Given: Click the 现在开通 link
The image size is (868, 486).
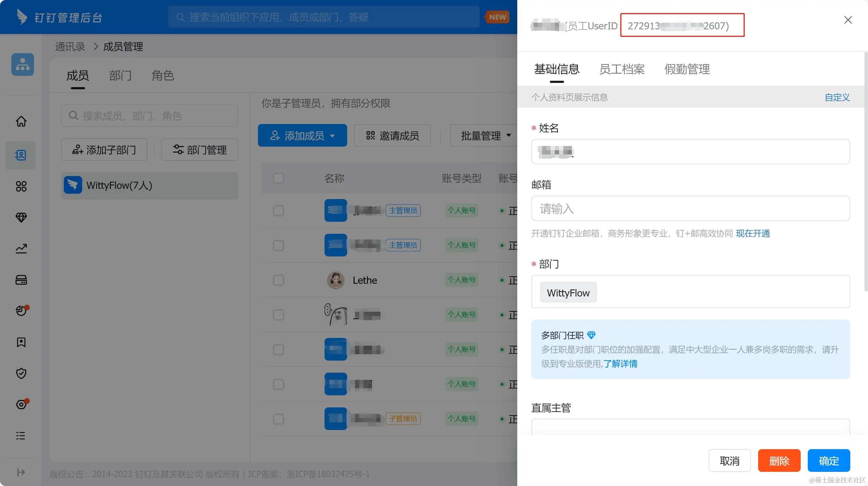Looking at the screenshot, I should tap(753, 233).
